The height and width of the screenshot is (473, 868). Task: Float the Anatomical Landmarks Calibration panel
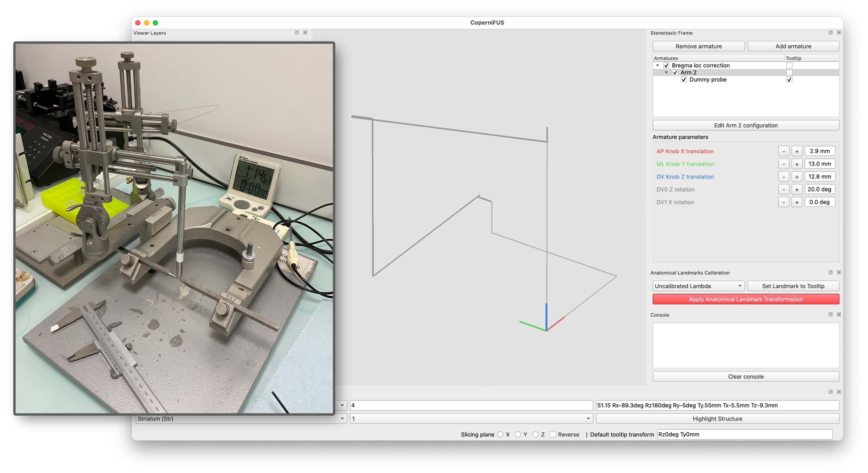coord(831,272)
